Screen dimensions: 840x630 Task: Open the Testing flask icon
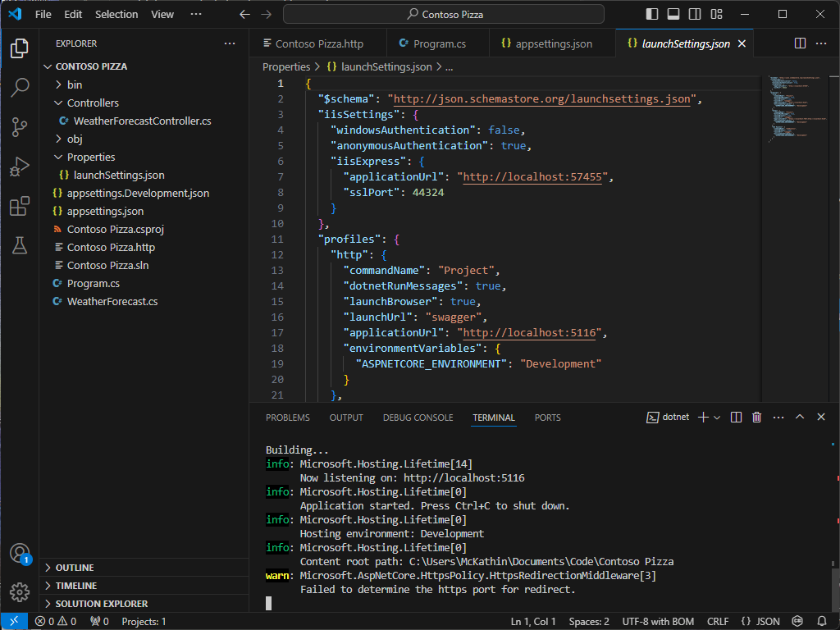click(x=20, y=245)
